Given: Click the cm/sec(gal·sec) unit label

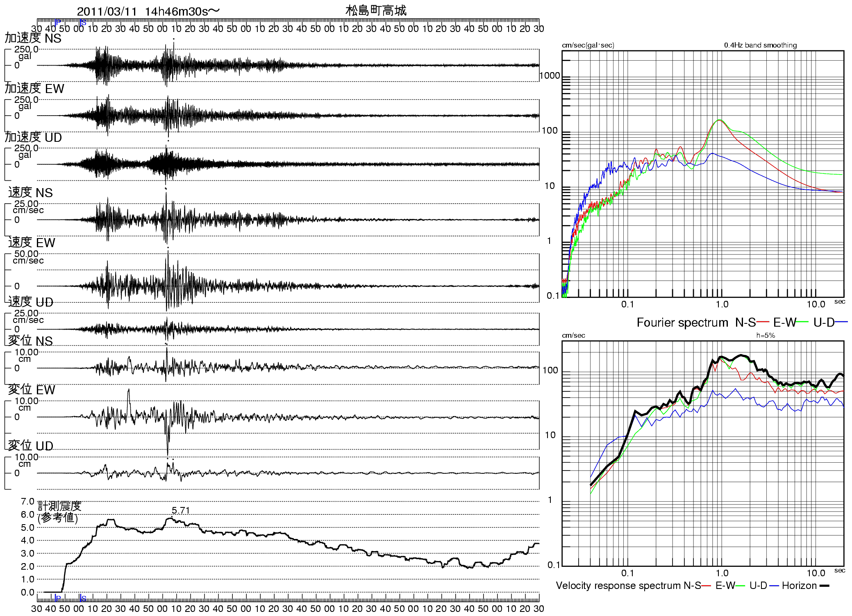Looking at the screenshot, I should [x=588, y=45].
